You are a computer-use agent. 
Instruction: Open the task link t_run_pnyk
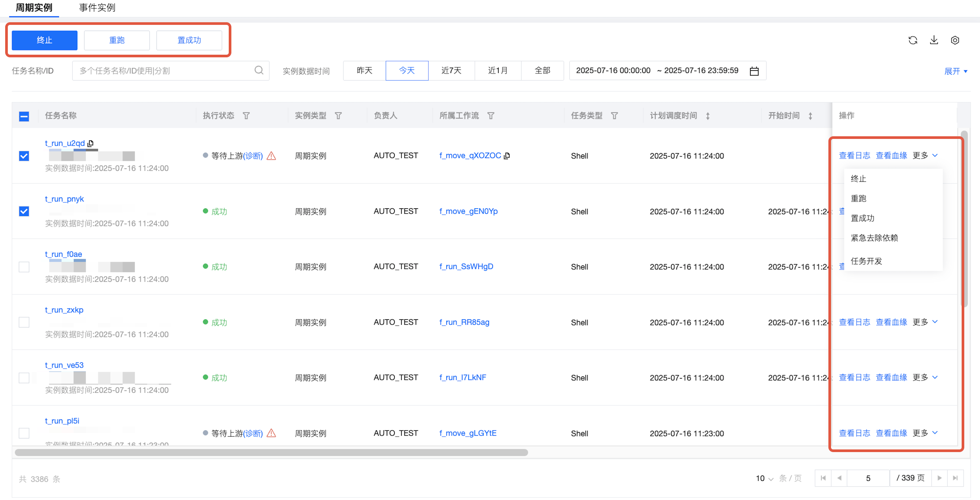(x=64, y=199)
